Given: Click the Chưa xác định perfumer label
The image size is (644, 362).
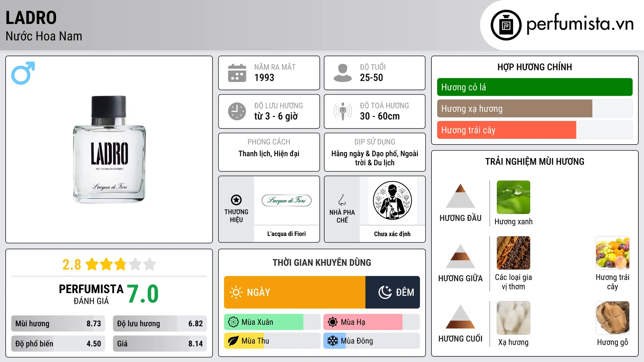Looking at the screenshot, I should pos(392,234).
